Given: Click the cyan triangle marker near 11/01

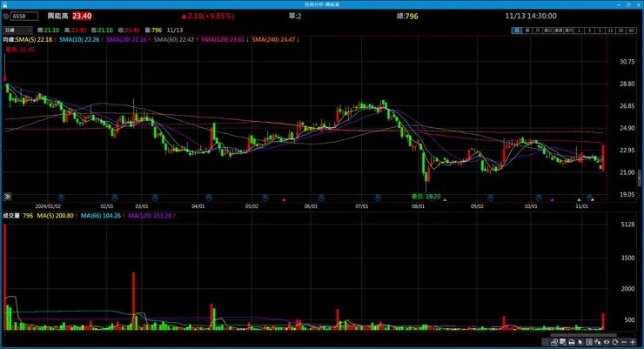Looking at the screenshot, I should [579, 200].
